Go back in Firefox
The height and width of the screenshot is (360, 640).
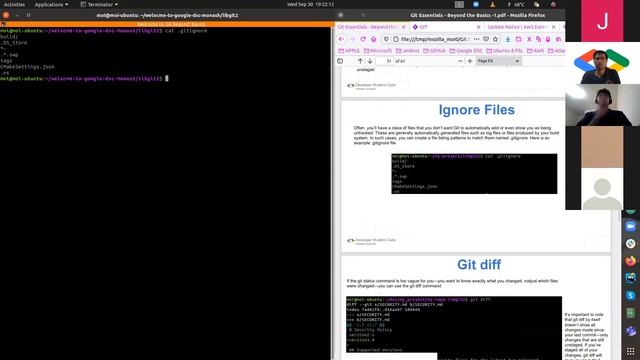[x=341, y=39]
